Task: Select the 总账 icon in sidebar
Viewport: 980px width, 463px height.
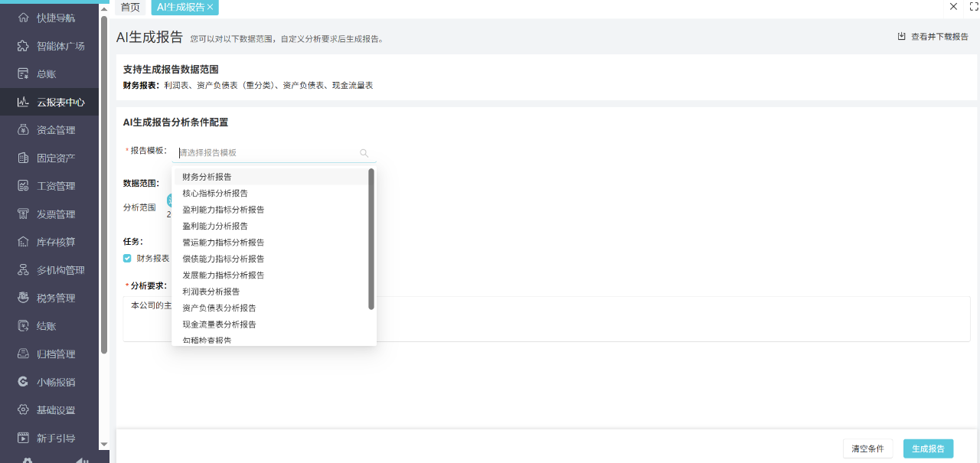Action: (x=50, y=73)
